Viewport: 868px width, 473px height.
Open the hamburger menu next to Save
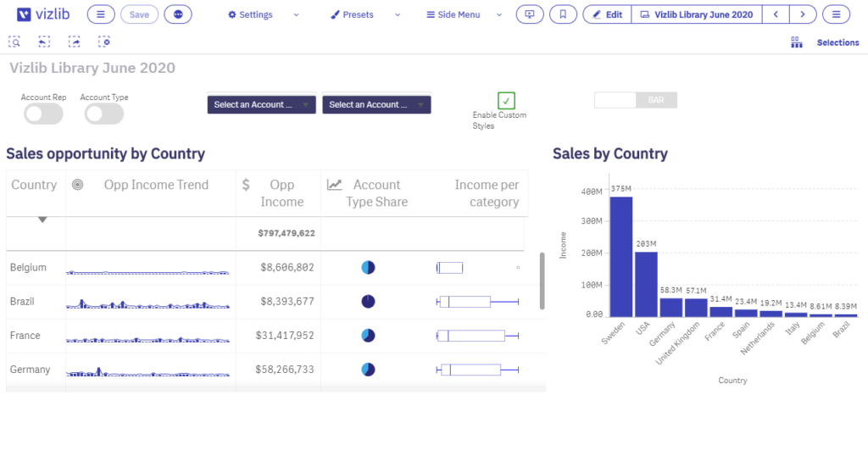coord(101,14)
